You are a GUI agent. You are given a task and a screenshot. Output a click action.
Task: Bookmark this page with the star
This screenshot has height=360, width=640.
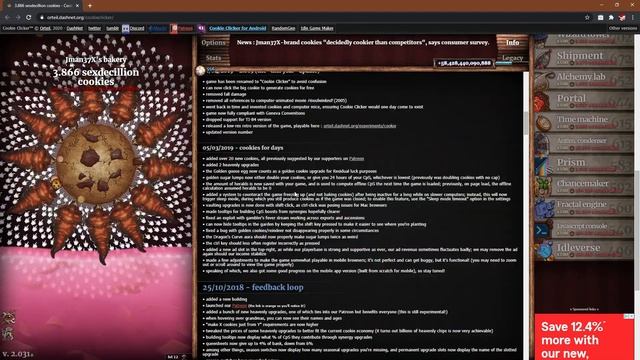[x=587, y=18]
